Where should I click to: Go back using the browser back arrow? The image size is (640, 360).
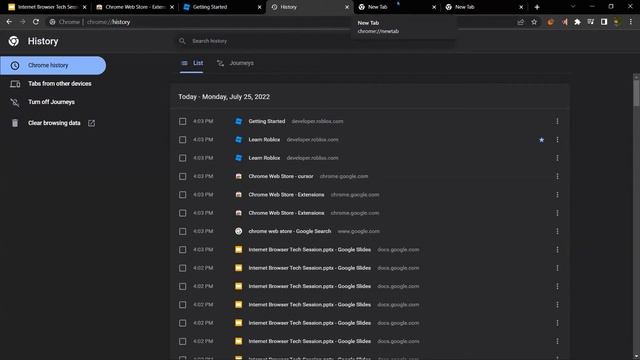click(x=9, y=22)
